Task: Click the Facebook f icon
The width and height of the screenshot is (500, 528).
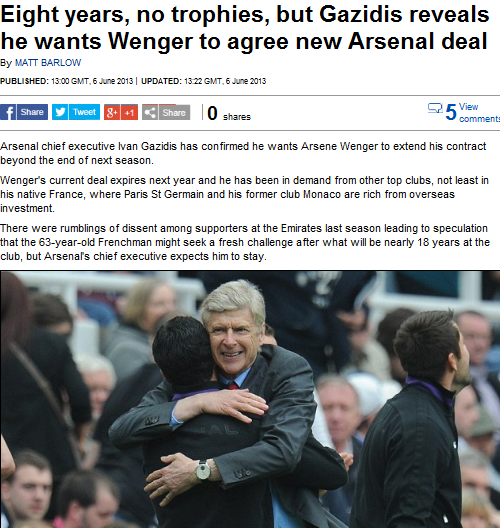Action: pos(8,112)
